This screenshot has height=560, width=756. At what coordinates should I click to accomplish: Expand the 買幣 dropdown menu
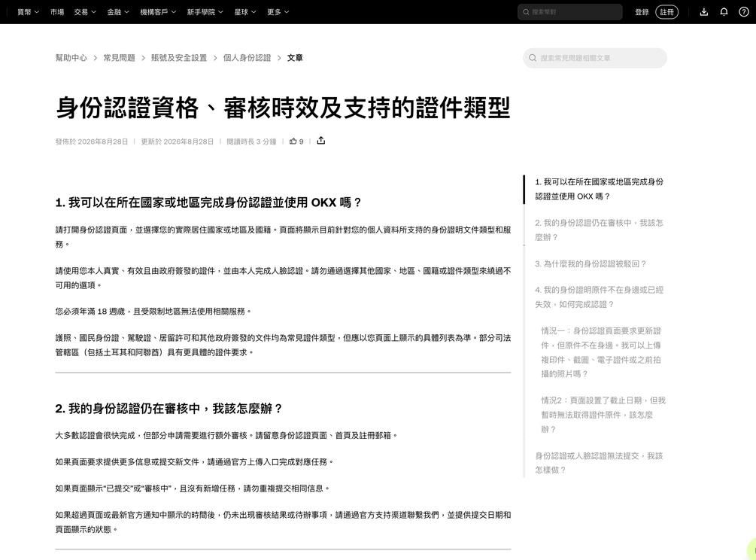coord(28,12)
